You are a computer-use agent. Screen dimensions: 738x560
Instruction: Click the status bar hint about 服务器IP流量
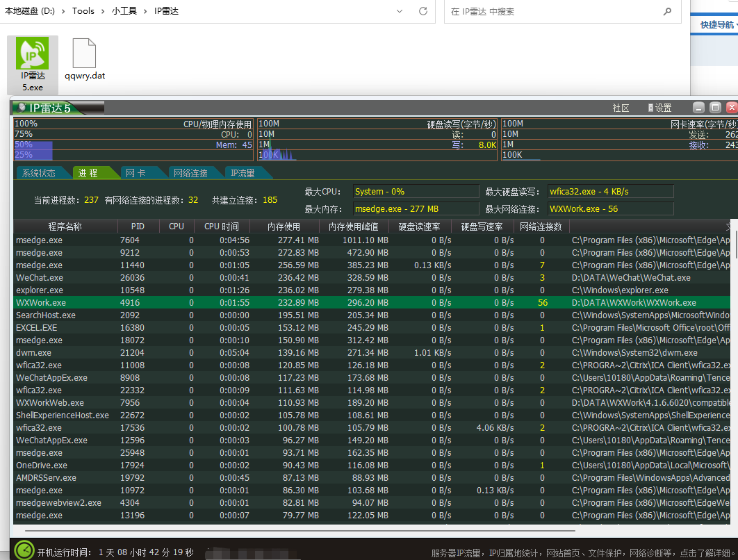(582, 553)
